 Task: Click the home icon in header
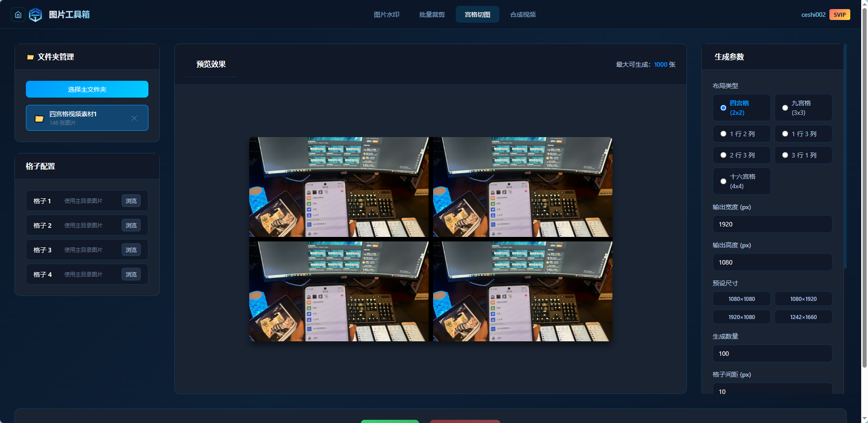(x=18, y=15)
